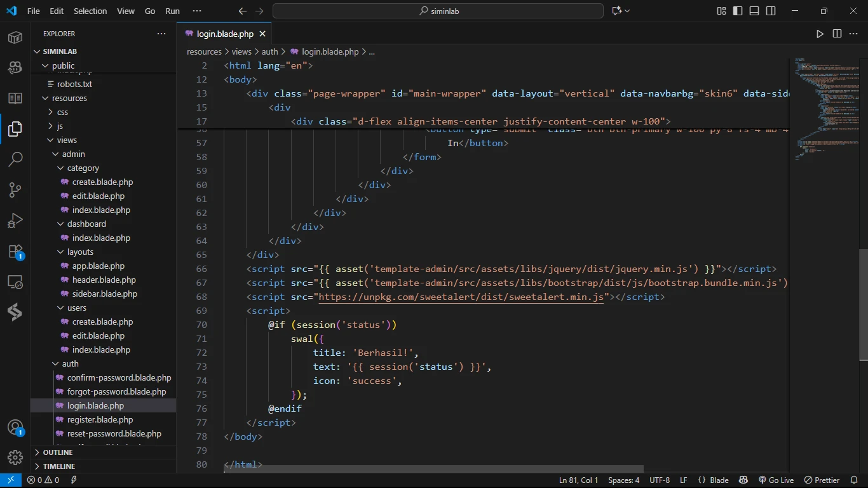Open sidebar.blade.php from the file tree

pos(104,294)
